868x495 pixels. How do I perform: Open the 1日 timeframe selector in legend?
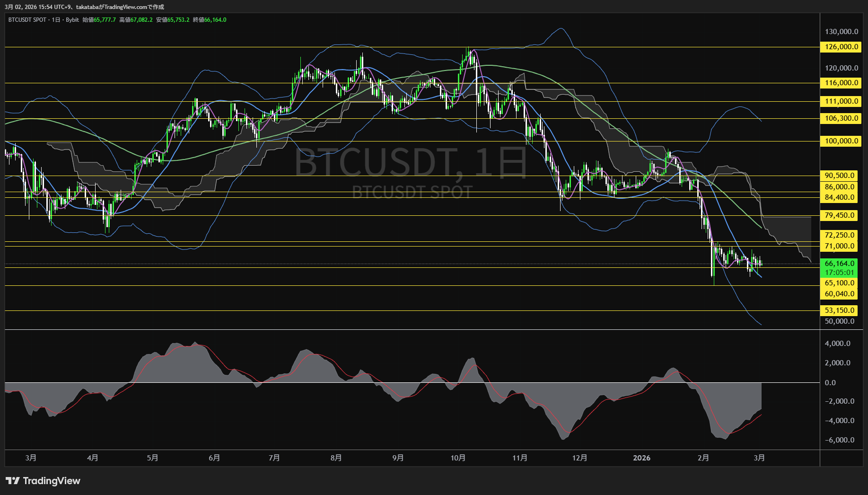click(57, 20)
